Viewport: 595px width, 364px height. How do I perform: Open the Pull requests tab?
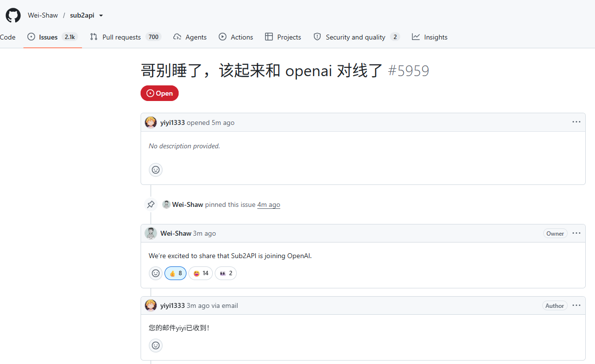pyautogui.click(x=125, y=37)
